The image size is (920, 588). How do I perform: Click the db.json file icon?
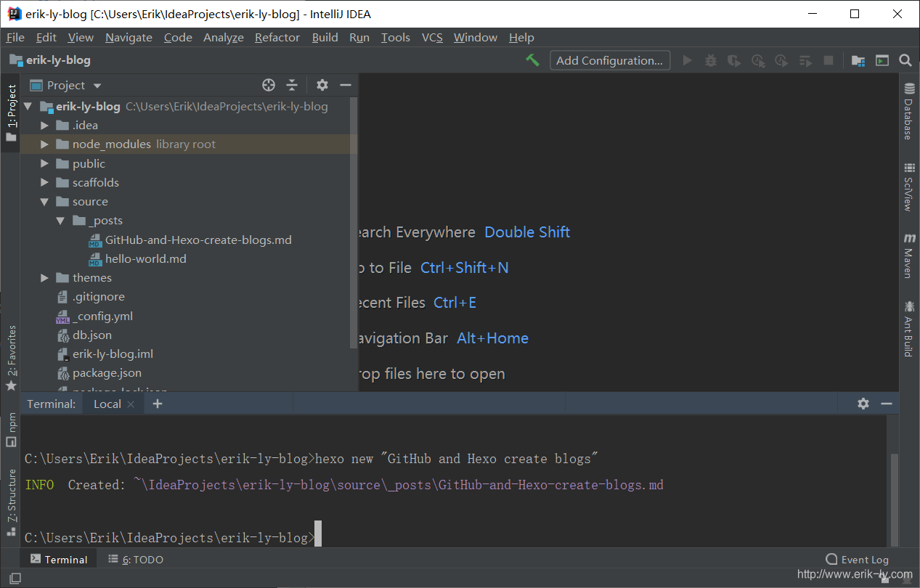pos(63,335)
